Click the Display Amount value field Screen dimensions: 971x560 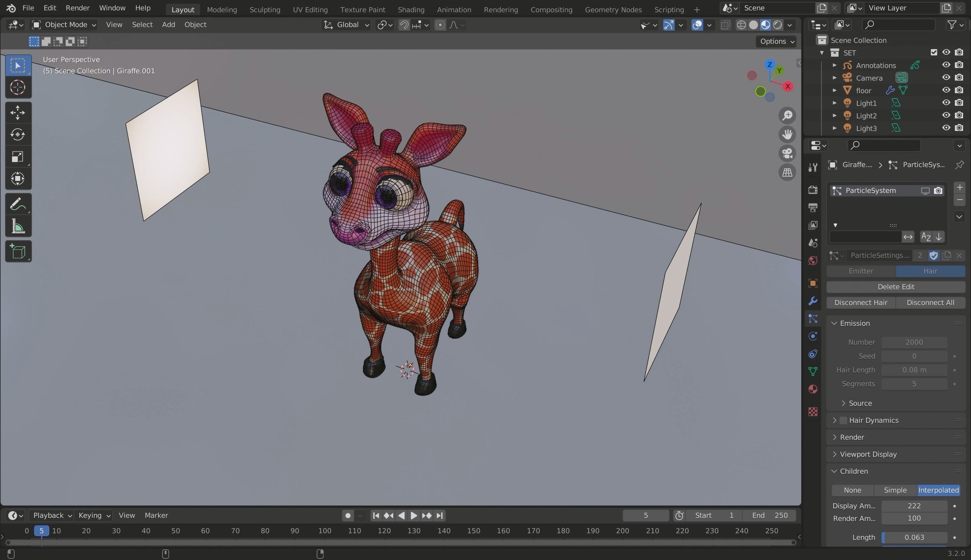(x=914, y=506)
